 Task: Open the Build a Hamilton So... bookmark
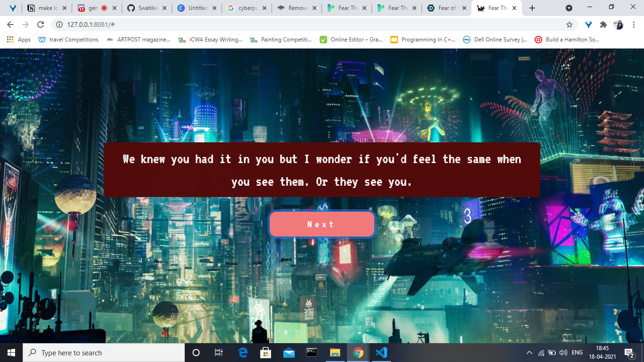pos(567,40)
